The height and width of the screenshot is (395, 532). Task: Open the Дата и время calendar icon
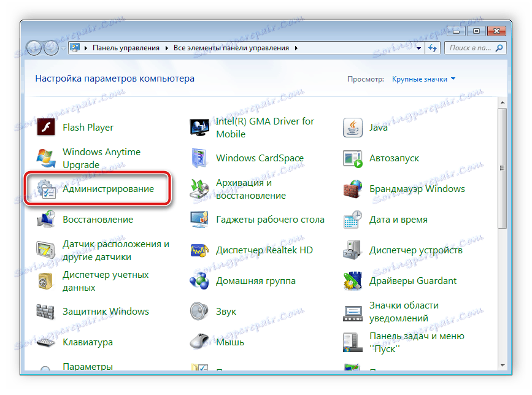tap(352, 220)
